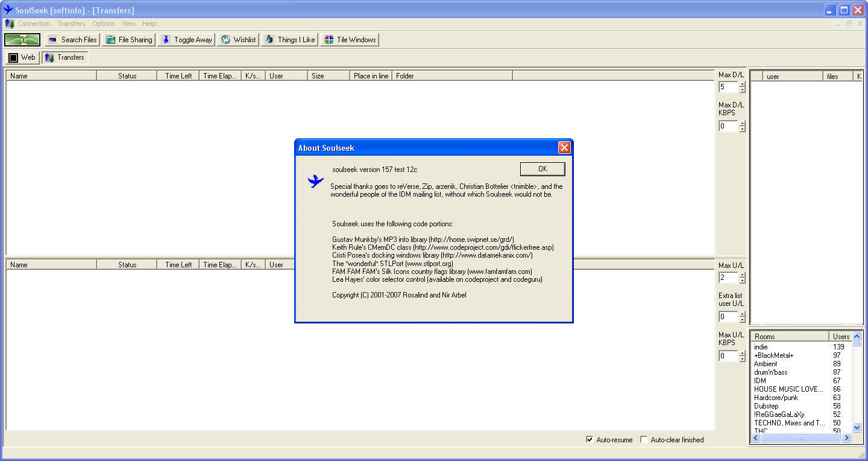Click rooms list horizontal scroll right arrow

click(x=847, y=438)
